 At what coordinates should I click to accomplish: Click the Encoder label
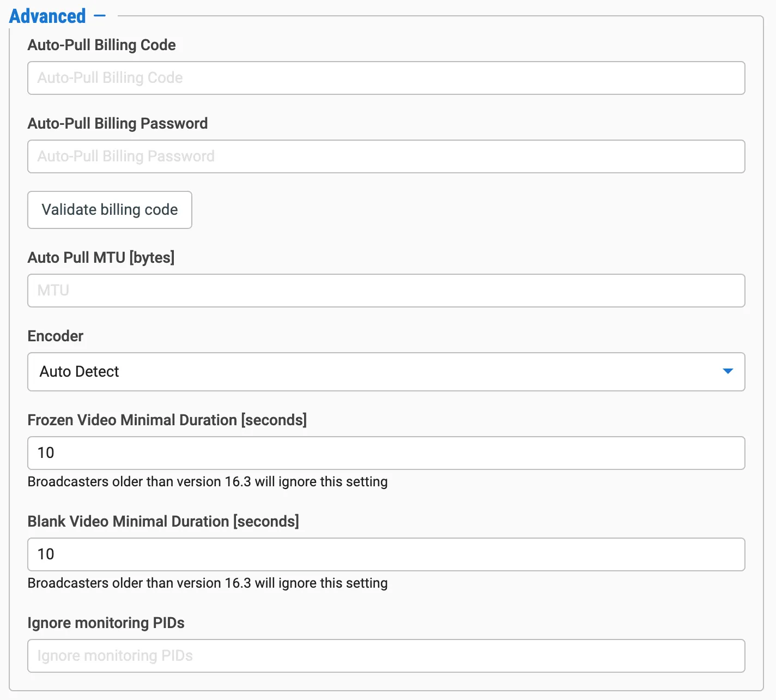click(x=56, y=336)
